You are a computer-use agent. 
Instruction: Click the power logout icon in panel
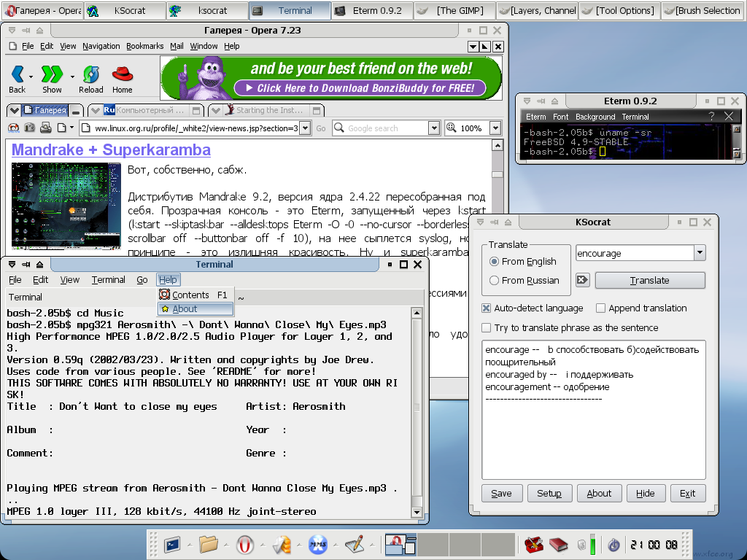point(614,545)
